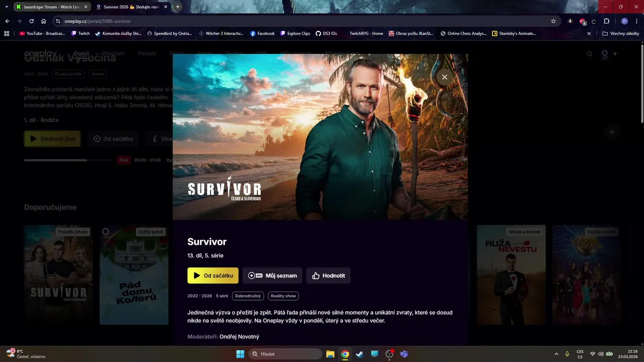Click the address bar URL
The width and height of the screenshot is (644, 362).
point(98,21)
